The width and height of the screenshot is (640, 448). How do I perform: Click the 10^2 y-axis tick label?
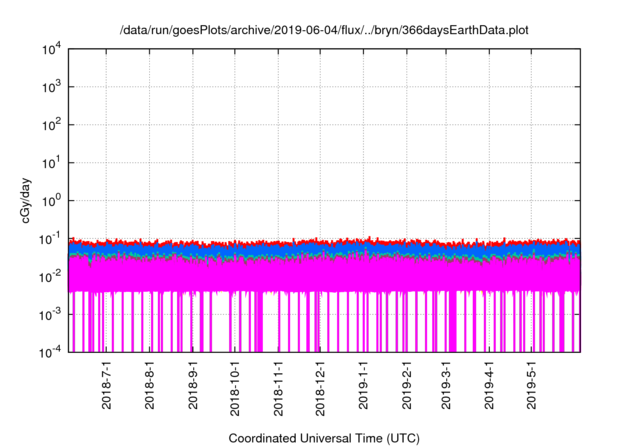tap(52, 125)
